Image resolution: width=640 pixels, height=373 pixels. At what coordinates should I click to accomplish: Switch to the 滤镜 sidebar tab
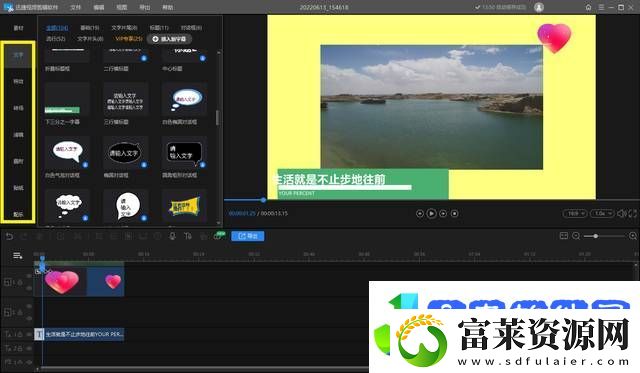(x=18, y=135)
